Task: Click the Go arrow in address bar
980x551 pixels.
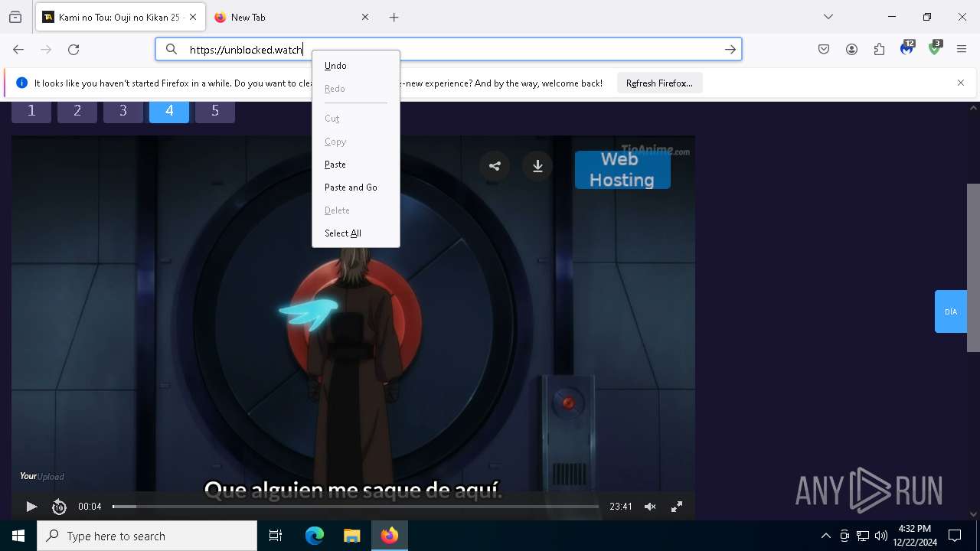Action: pos(730,49)
